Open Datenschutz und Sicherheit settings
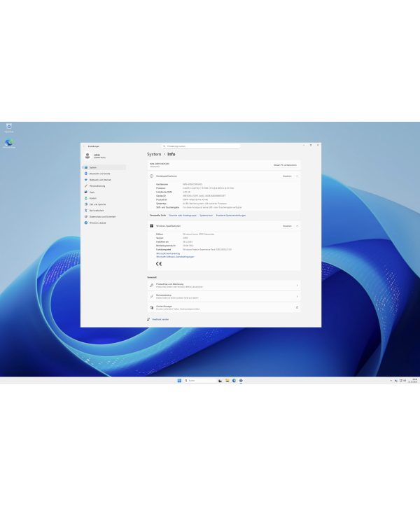The height and width of the screenshot is (506, 420). 104,216
